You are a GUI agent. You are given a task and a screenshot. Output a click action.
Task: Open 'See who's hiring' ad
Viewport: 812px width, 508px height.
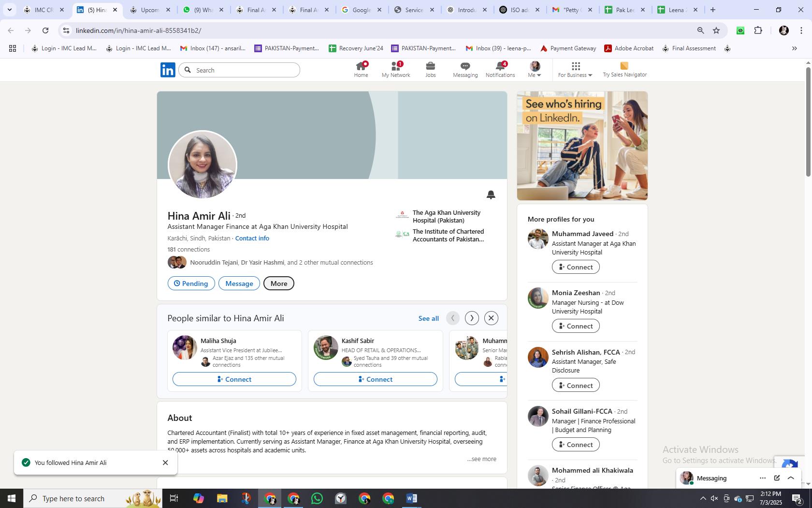click(582, 146)
